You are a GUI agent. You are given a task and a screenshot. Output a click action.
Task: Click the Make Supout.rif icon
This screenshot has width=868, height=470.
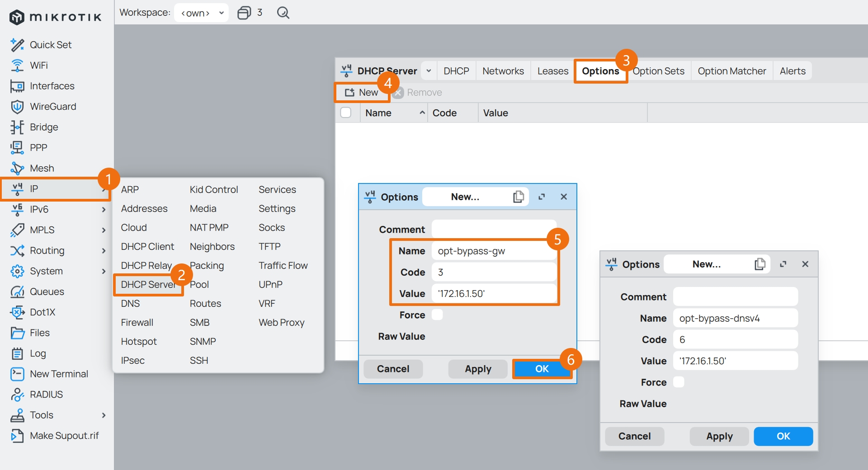click(x=17, y=436)
